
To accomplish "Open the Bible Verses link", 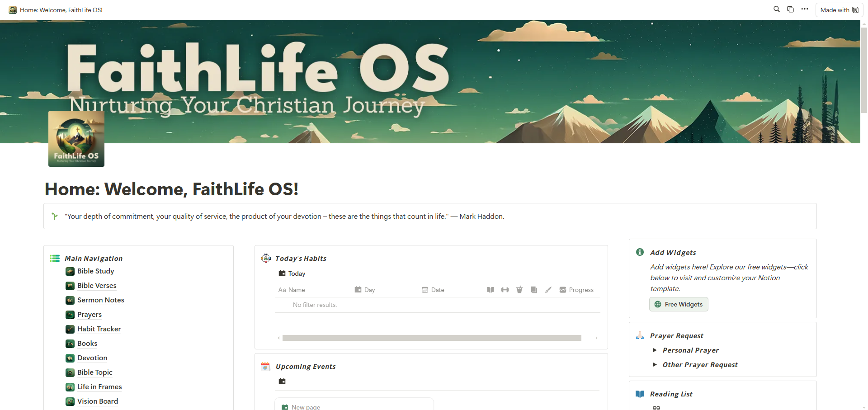I will click(x=97, y=286).
